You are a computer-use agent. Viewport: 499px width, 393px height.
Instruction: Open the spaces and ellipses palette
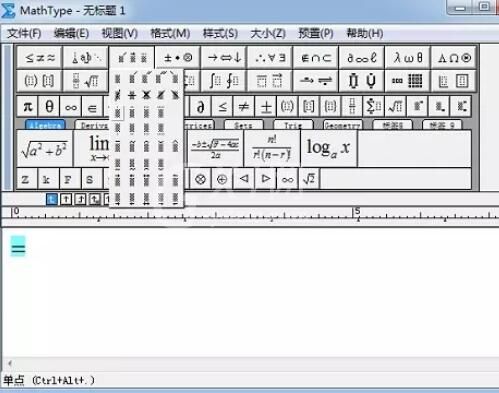click(x=86, y=58)
